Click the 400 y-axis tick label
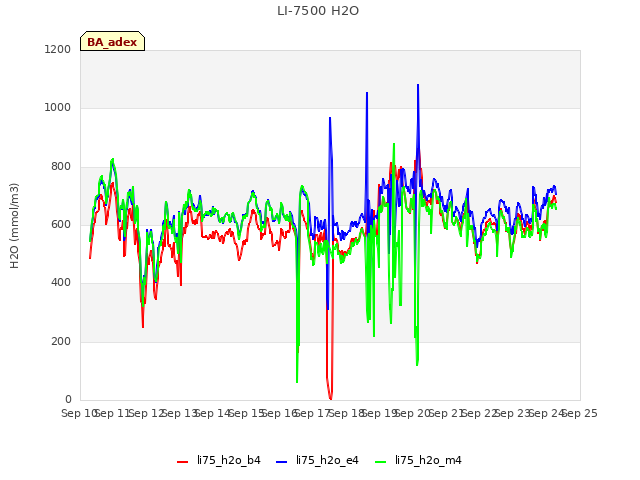 61,282
